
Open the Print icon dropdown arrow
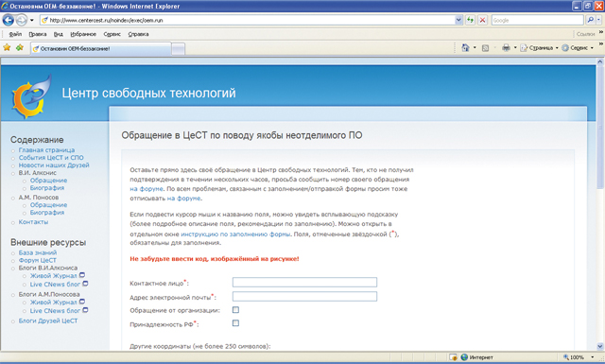tap(515, 48)
